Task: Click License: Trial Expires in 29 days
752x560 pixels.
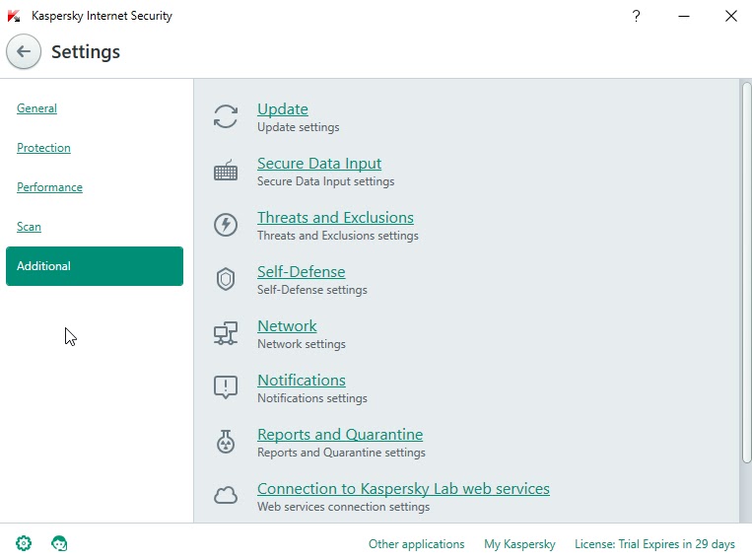Action: point(654,543)
